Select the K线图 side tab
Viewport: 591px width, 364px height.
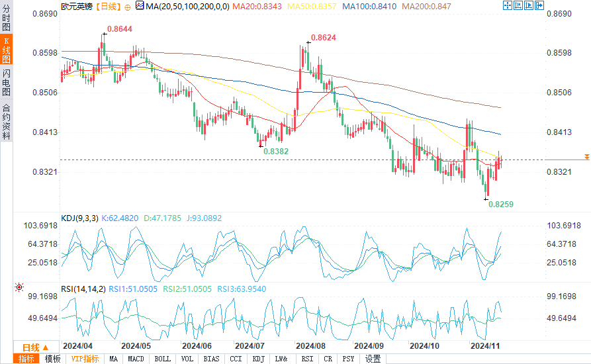click(x=6, y=50)
